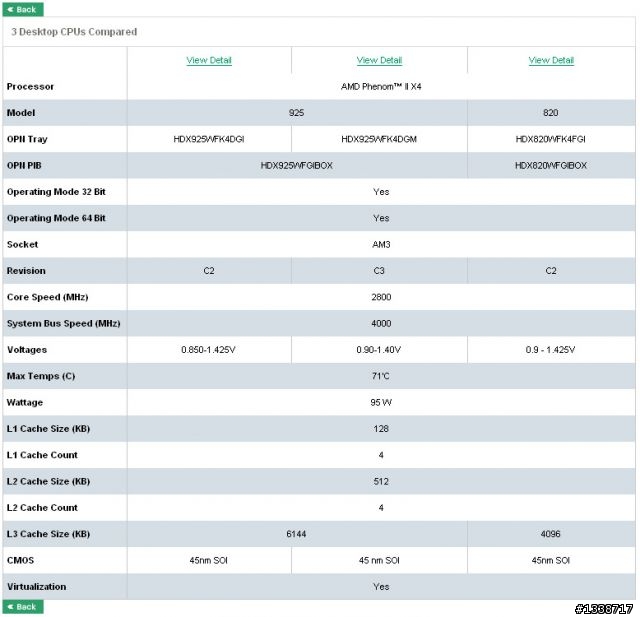This screenshot has width=640, height=617.
Task: Select voltage value '0.9 - 1.425V'
Action: (551, 350)
